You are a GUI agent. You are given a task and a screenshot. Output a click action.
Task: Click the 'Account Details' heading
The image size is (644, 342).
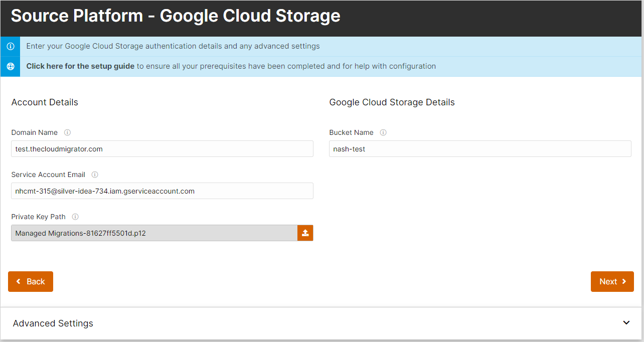[45, 102]
